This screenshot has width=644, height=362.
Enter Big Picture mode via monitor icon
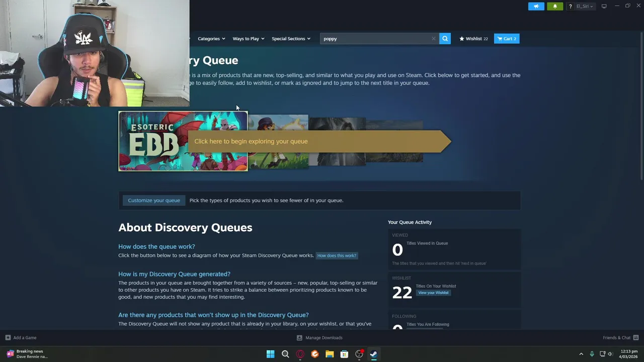tap(604, 6)
